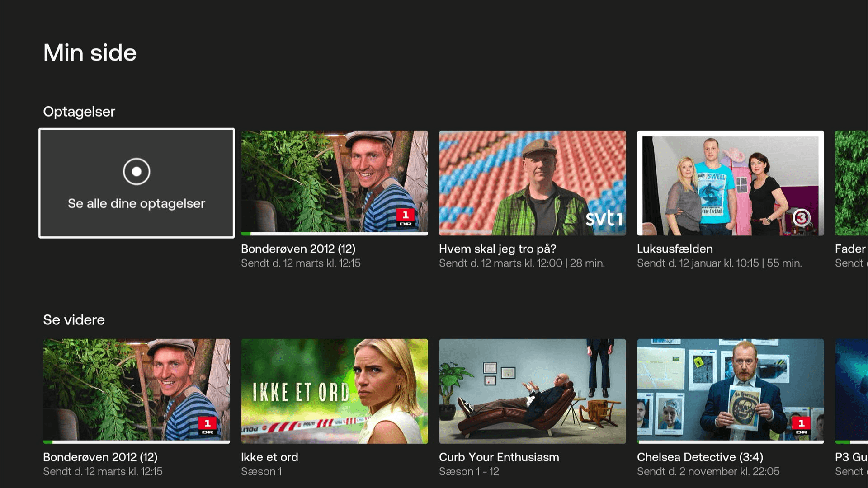868x488 pixels.
Task: Select the Luksusfælden recording thumbnail
Action: click(x=730, y=183)
